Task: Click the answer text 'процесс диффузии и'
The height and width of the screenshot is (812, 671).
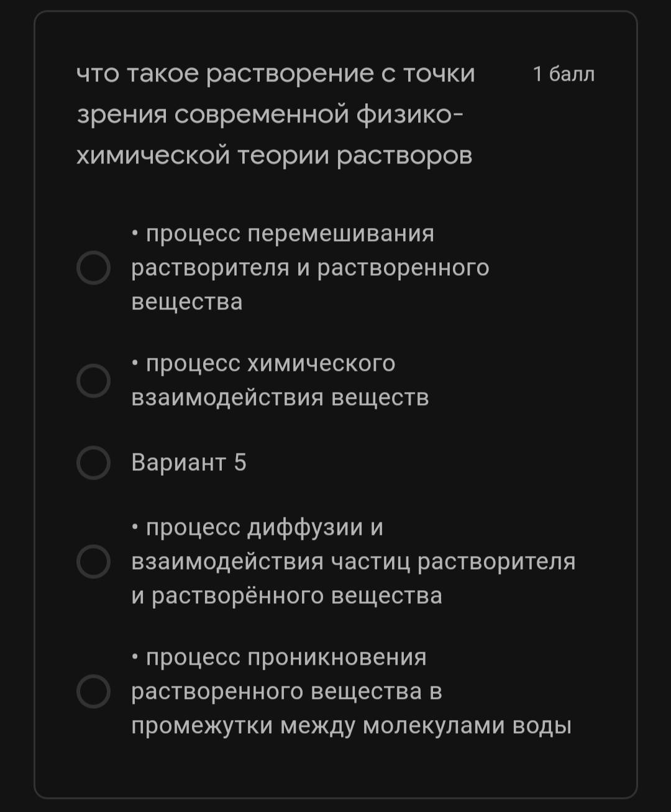Action: pos(265,527)
